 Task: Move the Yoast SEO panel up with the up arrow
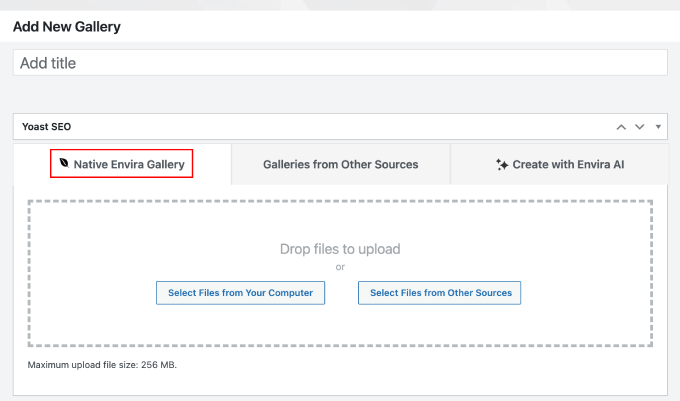pyautogui.click(x=621, y=127)
